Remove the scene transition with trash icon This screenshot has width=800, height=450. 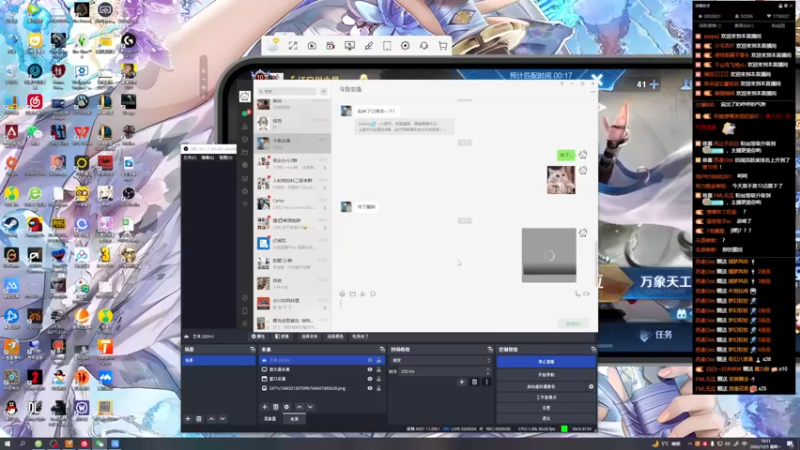[474, 382]
